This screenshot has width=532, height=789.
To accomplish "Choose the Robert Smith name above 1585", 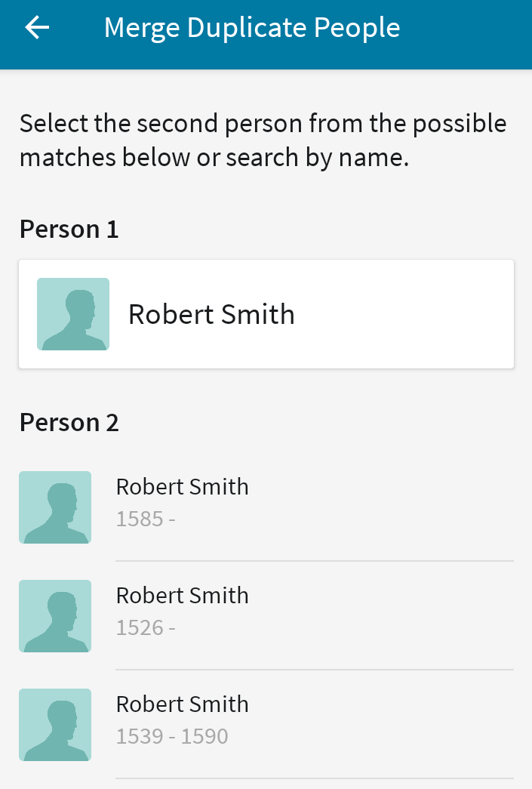I will pyautogui.click(x=183, y=486).
